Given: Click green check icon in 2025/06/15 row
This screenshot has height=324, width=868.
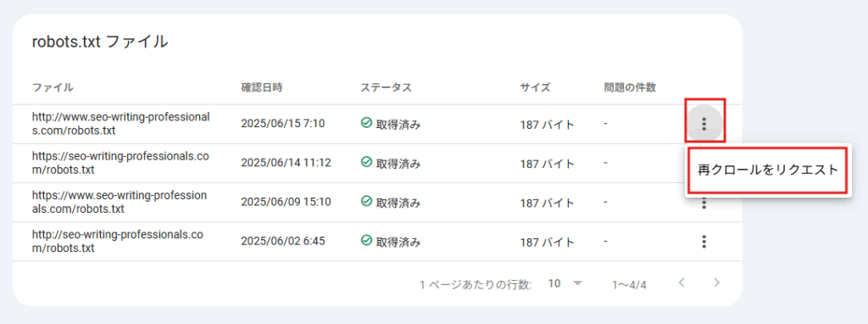Looking at the screenshot, I should tap(366, 123).
